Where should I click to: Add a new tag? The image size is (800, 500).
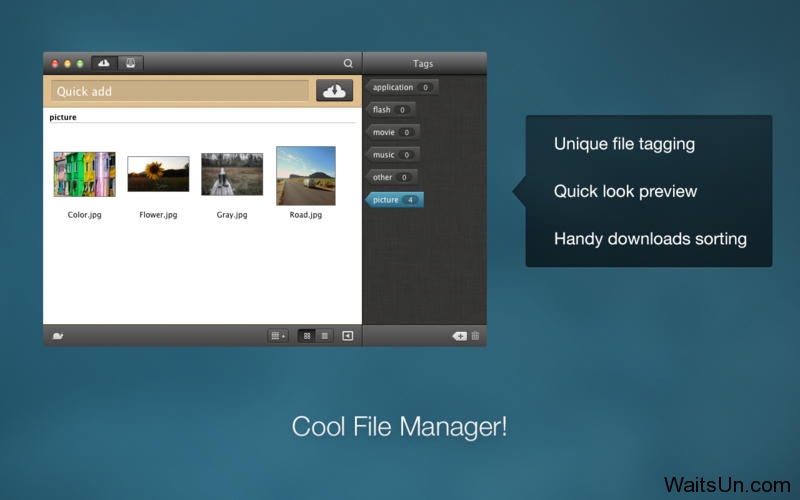pos(459,336)
